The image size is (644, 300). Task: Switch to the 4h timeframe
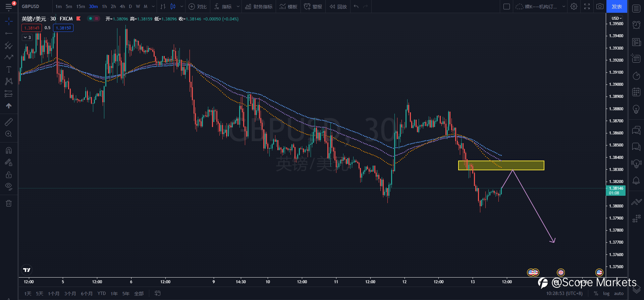click(x=122, y=6)
